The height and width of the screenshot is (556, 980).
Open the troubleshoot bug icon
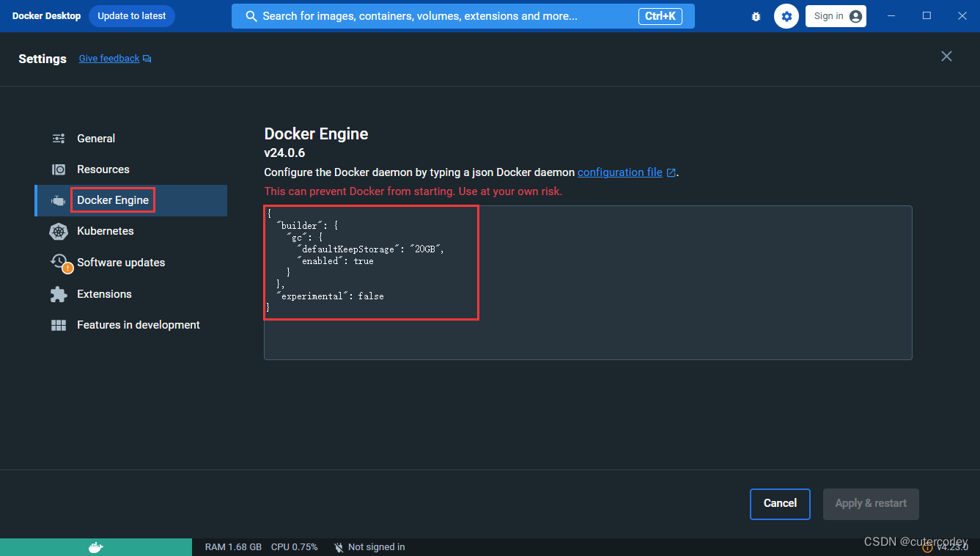(756, 16)
